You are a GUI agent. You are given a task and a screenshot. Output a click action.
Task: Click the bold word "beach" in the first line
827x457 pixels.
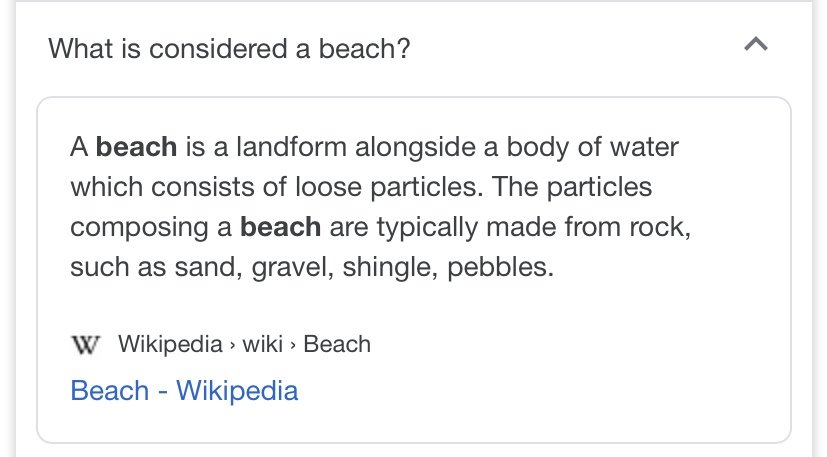tap(136, 147)
